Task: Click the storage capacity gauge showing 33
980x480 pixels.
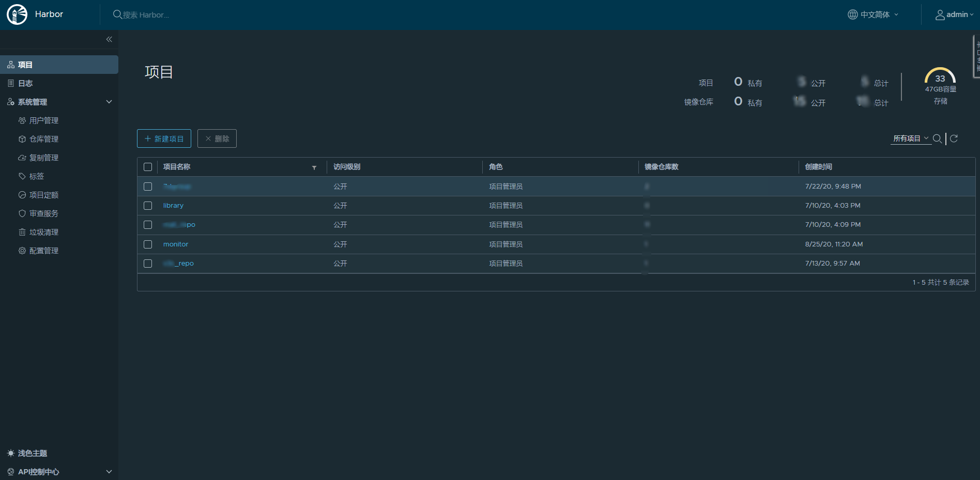Action: [x=940, y=78]
